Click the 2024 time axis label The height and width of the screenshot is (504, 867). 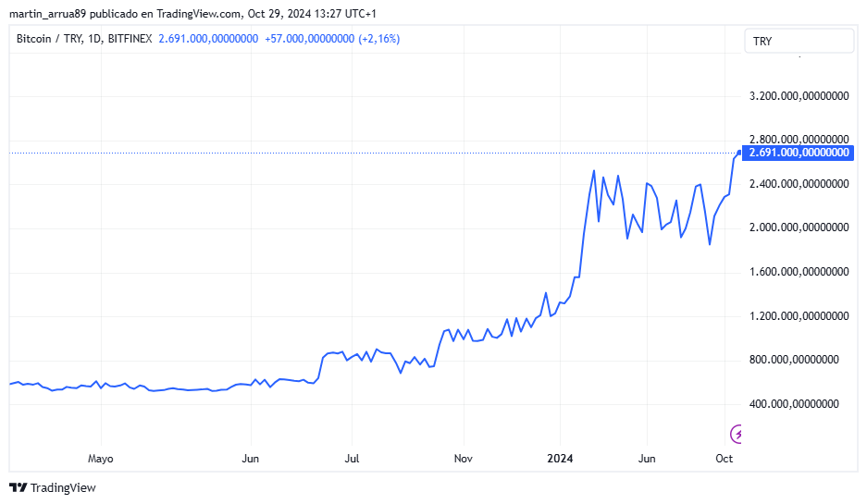tap(560, 459)
